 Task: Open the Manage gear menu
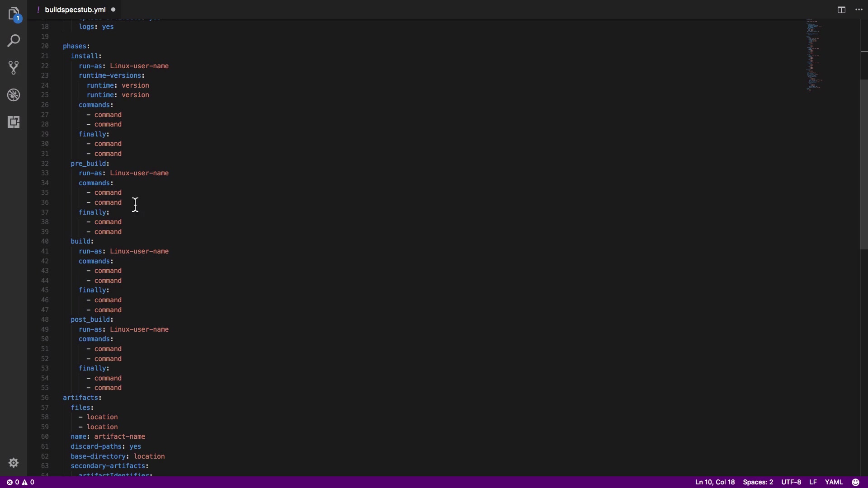click(x=14, y=463)
